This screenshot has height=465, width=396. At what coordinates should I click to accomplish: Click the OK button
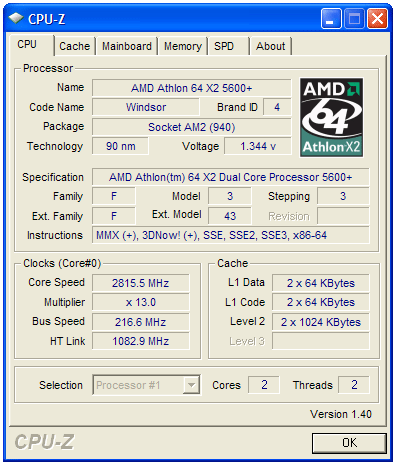[x=349, y=443]
